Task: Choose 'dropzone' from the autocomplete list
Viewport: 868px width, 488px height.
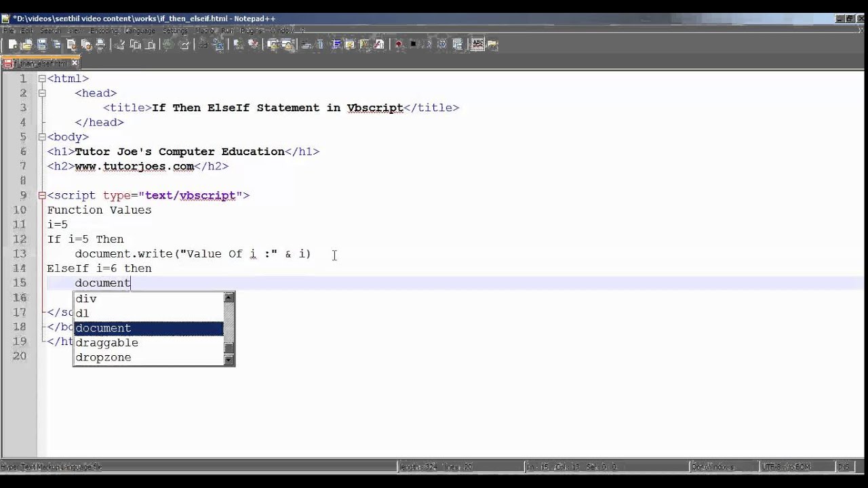Action: point(149,357)
